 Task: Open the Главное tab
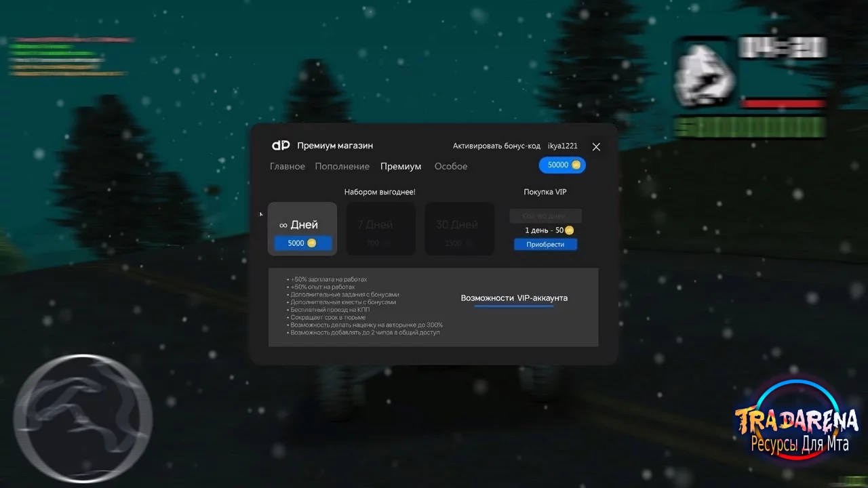288,166
